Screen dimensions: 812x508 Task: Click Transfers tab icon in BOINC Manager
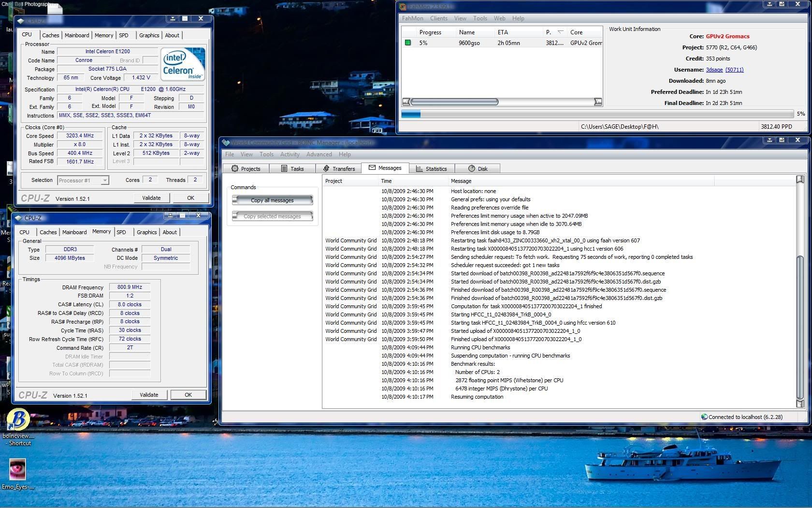click(326, 168)
